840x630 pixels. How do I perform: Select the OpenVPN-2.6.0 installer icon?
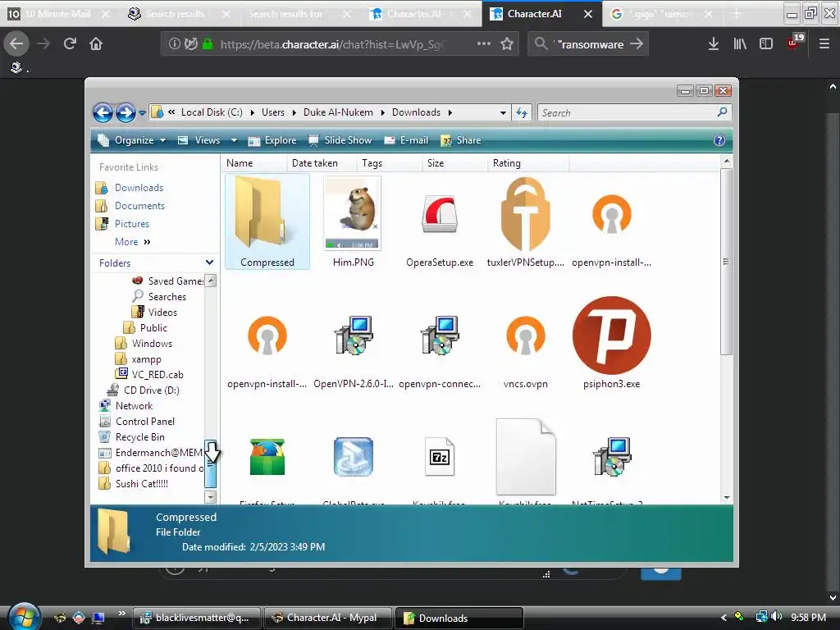click(x=353, y=336)
